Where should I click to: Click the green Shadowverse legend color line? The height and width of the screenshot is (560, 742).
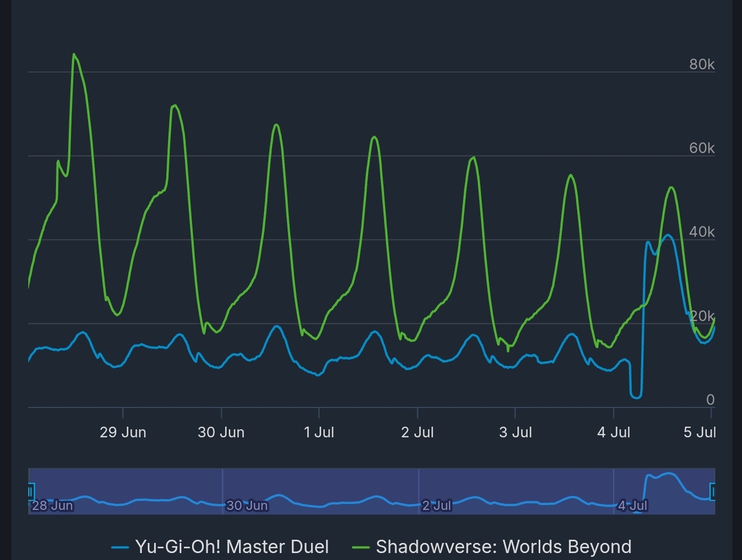point(361,548)
